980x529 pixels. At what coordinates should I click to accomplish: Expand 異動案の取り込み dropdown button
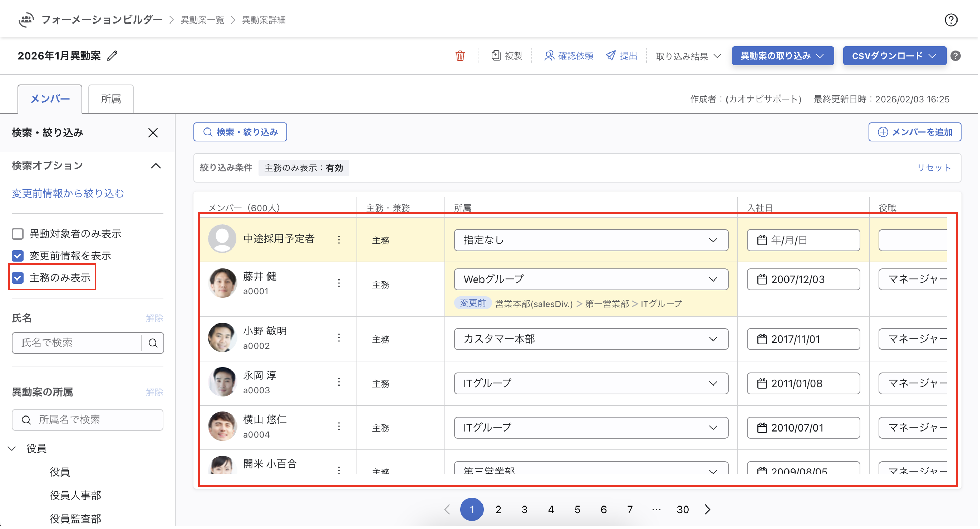(x=782, y=56)
